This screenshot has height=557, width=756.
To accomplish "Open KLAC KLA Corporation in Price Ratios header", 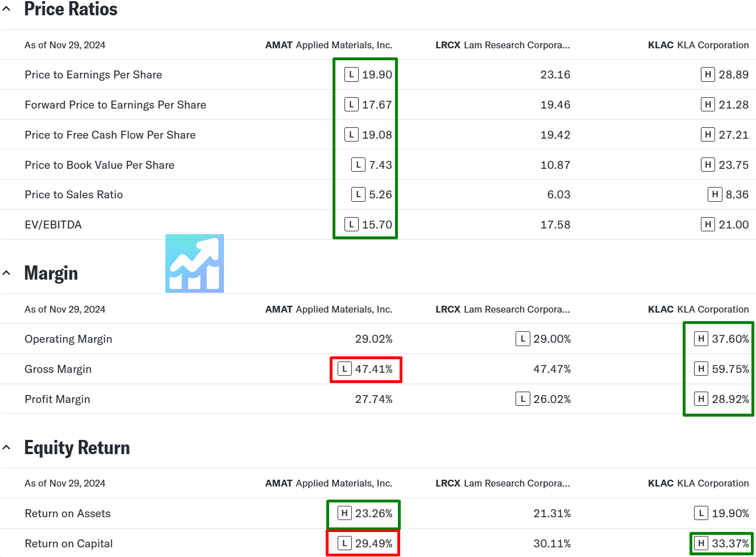I will 699,45.
